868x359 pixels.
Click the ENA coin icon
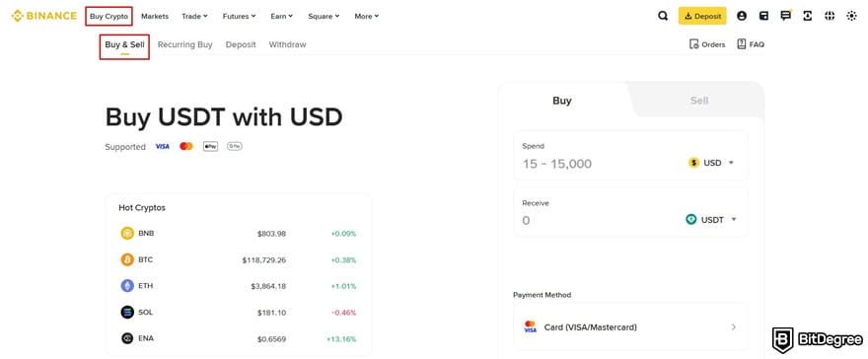coord(127,338)
